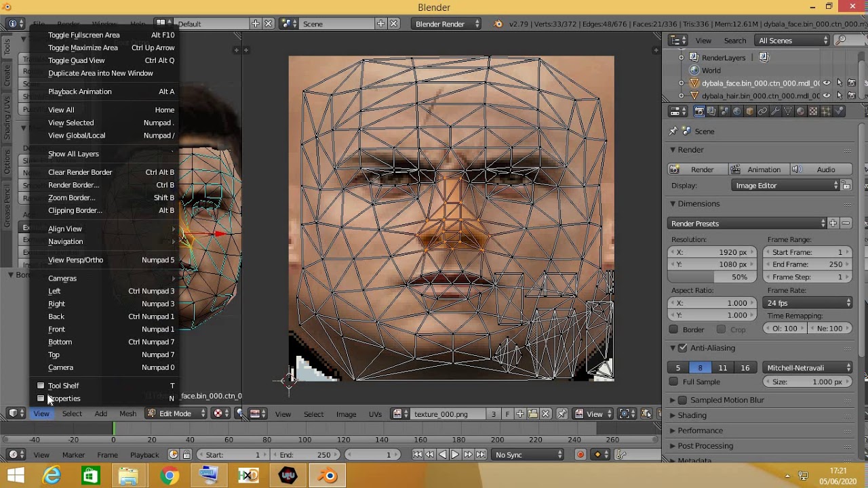Open the 24 fps frame rate dropdown

coord(808,303)
